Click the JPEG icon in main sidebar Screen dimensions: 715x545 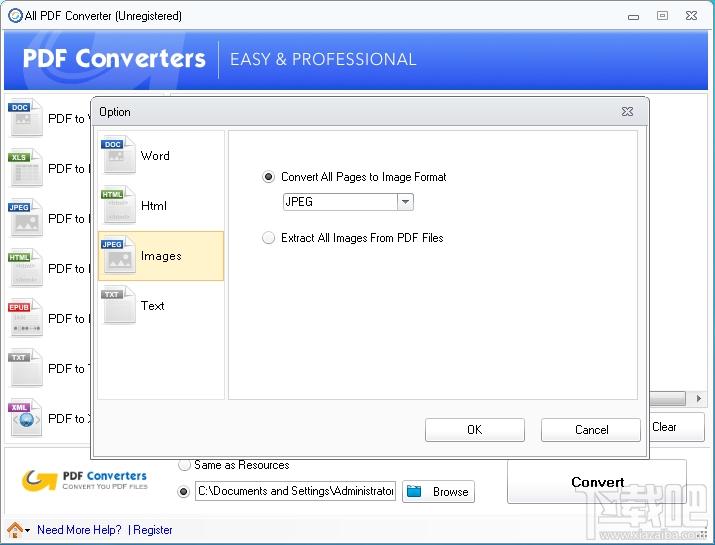(x=26, y=218)
